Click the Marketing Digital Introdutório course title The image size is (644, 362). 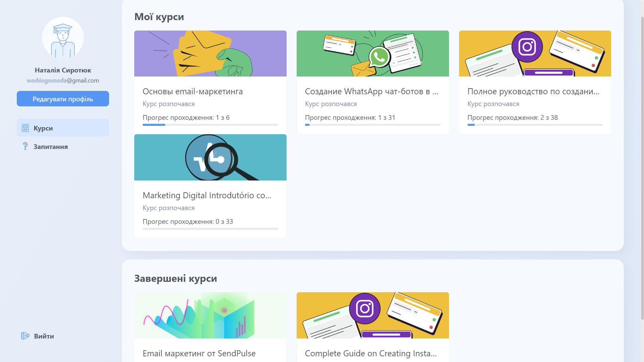point(207,196)
